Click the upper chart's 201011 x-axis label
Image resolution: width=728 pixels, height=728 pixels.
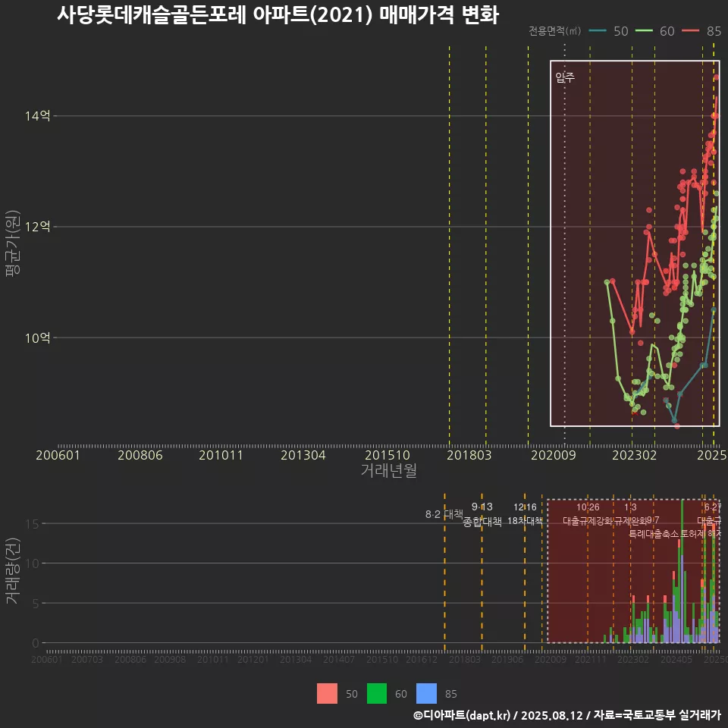point(221,455)
